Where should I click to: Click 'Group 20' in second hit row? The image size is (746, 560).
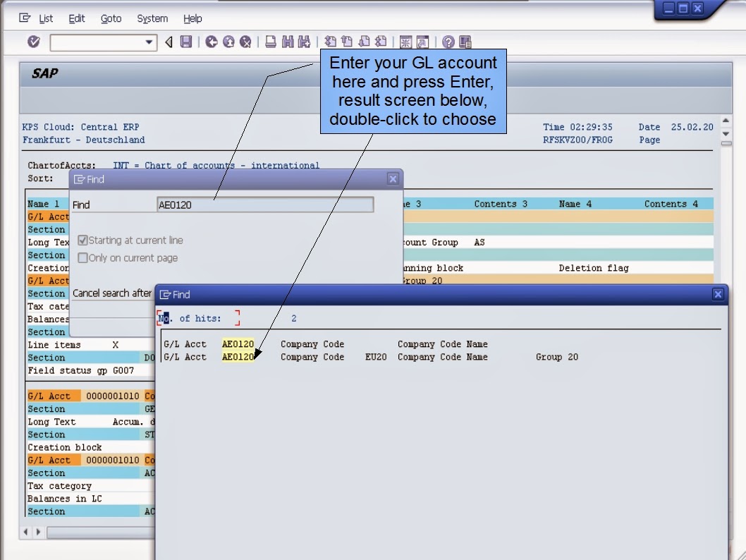tap(556, 357)
